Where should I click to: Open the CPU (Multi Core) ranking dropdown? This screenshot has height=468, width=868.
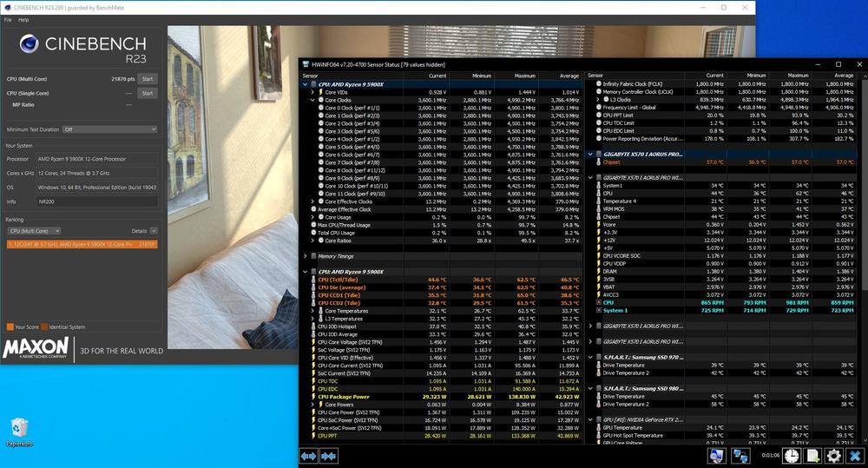click(34, 231)
